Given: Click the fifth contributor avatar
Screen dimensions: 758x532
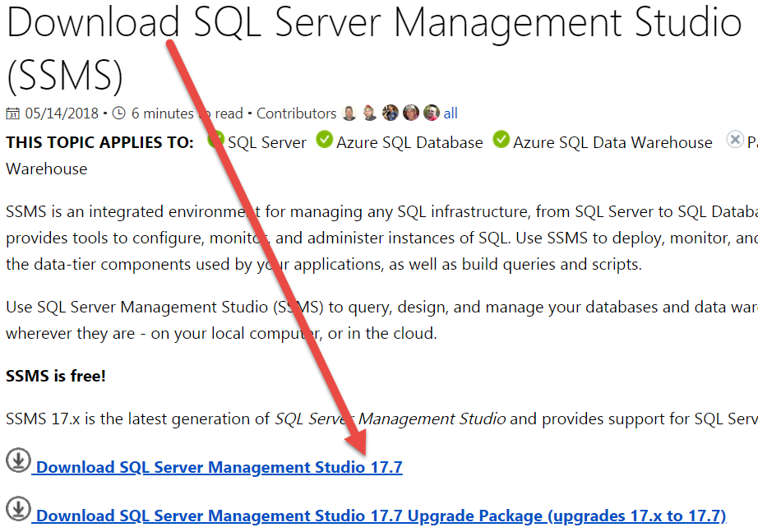Looking at the screenshot, I should click(431, 113).
